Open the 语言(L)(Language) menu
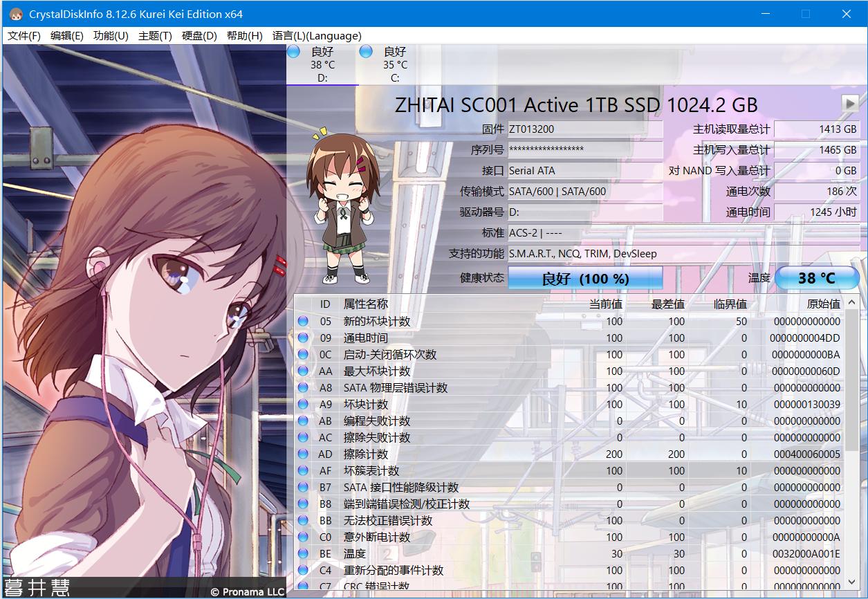The height and width of the screenshot is (599, 868). [316, 36]
